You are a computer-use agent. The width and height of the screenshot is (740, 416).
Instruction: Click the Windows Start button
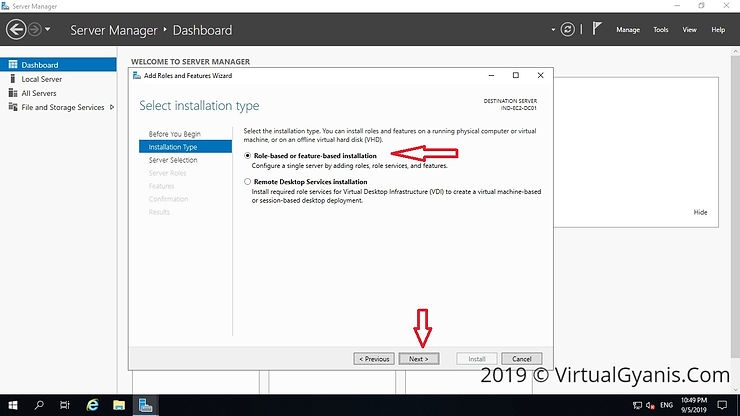13,405
